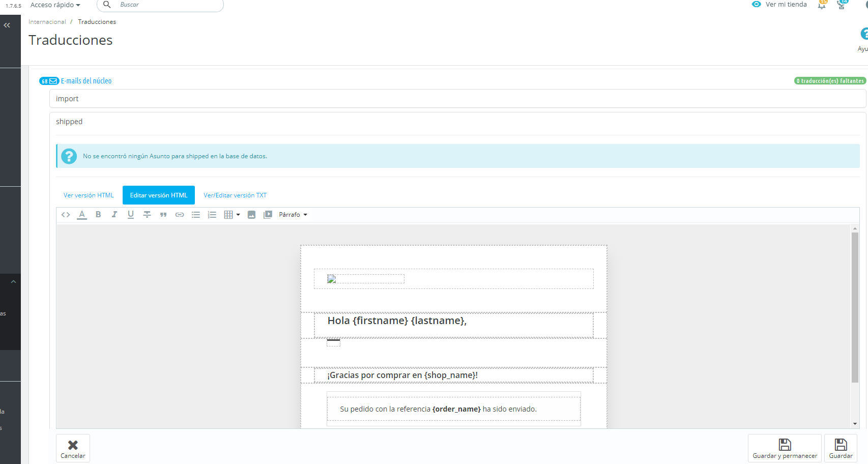Insert media into the email
Viewport: 868px width, 464px height.
click(x=268, y=215)
